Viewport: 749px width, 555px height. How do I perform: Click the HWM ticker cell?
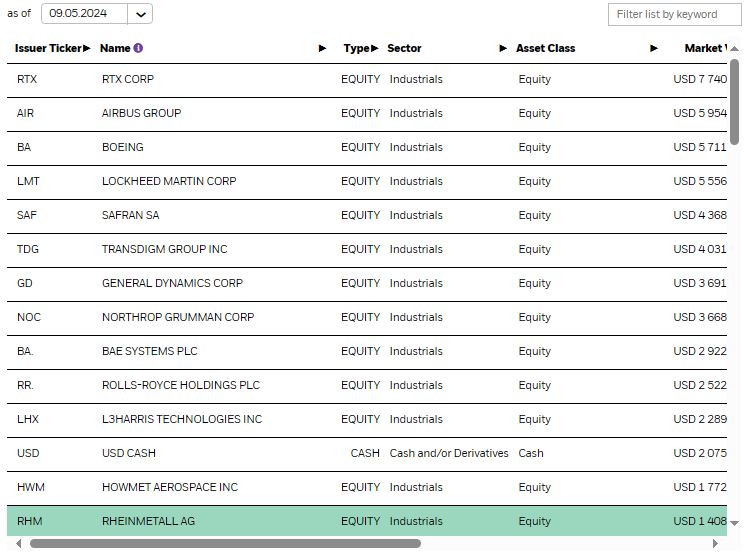pyautogui.click(x=31, y=487)
